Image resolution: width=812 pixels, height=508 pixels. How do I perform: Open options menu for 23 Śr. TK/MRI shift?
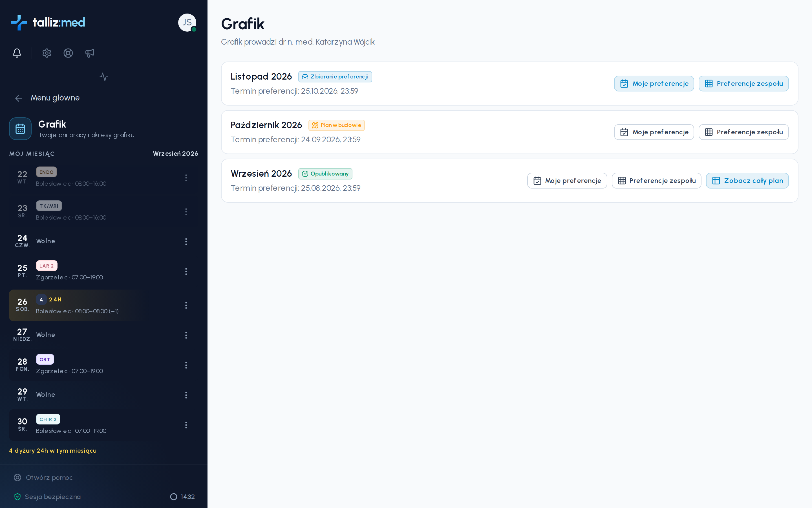point(186,211)
